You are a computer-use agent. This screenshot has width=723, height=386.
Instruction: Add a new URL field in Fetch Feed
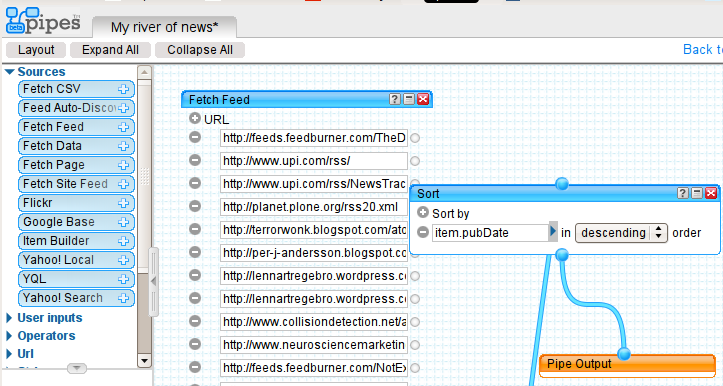tap(195, 119)
